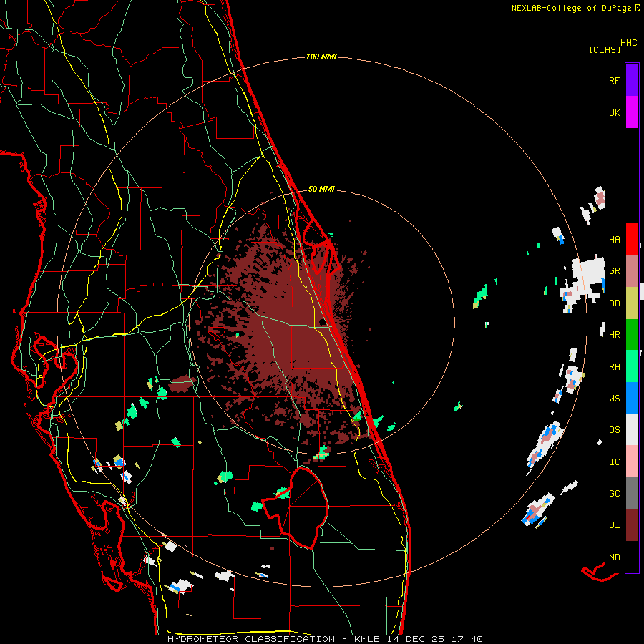Image resolution: width=644 pixels, height=644 pixels.
Task: Click the WS legend label
Action: [614, 399]
